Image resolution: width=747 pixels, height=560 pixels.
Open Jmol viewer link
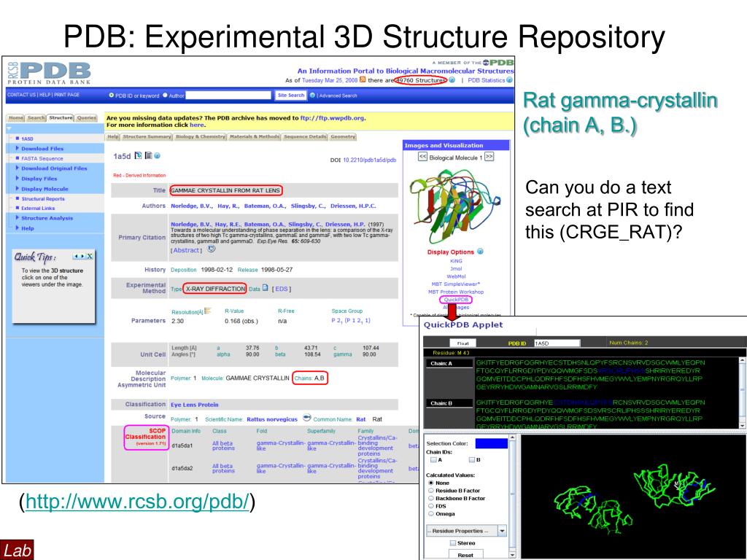(x=456, y=268)
